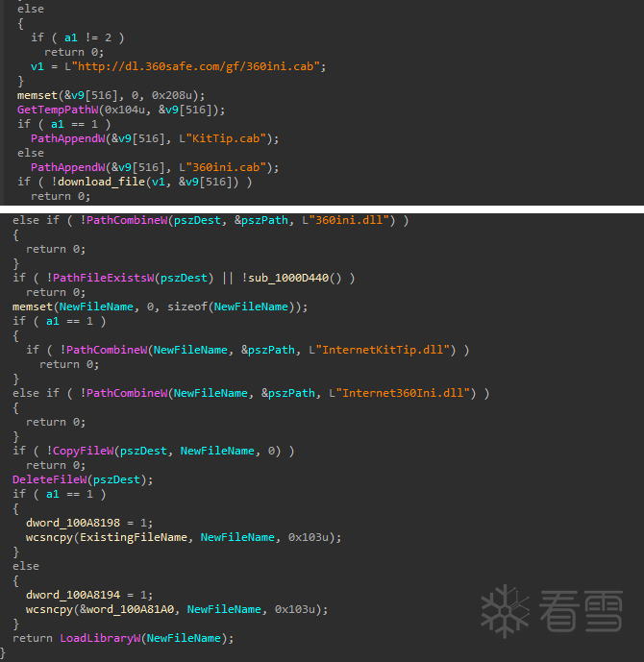Click the LoadLibraryW function call
Viewport: 644px width, 662px height.
tap(100, 638)
